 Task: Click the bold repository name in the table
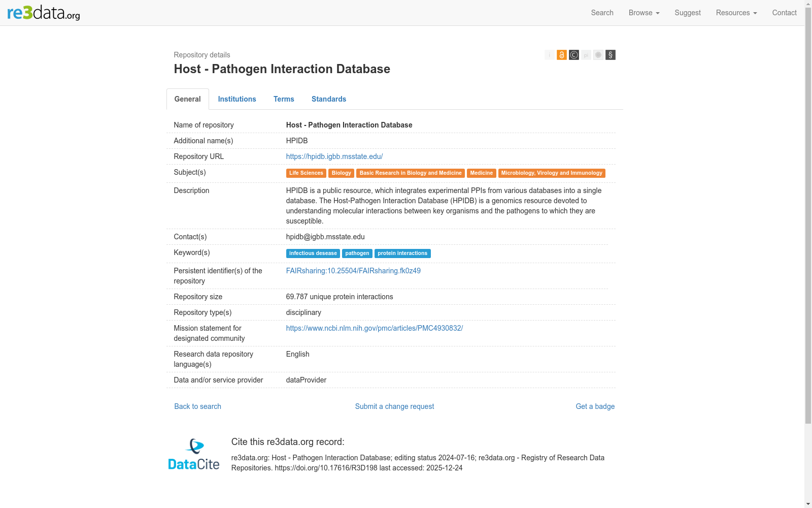tap(349, 125)
